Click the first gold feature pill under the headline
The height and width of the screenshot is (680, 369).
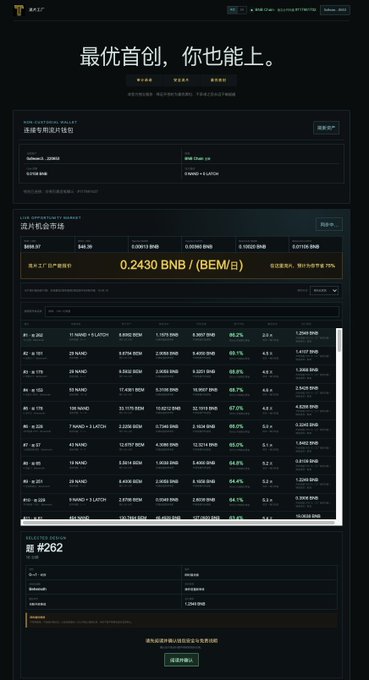[144, 80]
